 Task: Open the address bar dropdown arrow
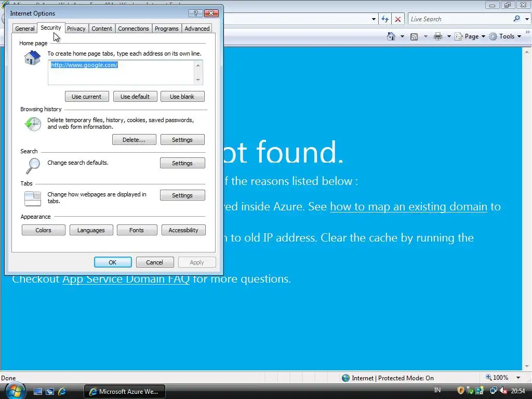tap(374, 19)
